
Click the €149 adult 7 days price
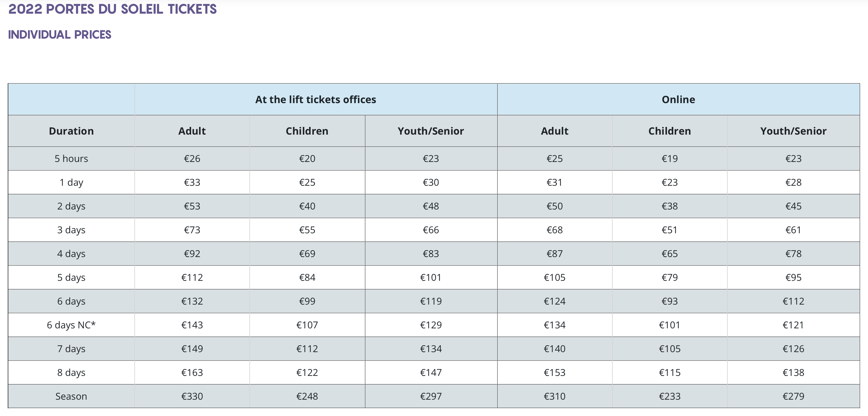coord(192,349)
